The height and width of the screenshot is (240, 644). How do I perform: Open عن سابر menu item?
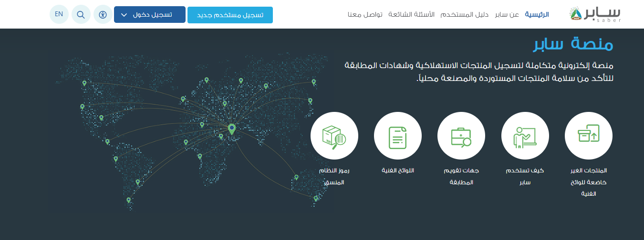coord(508,14)
